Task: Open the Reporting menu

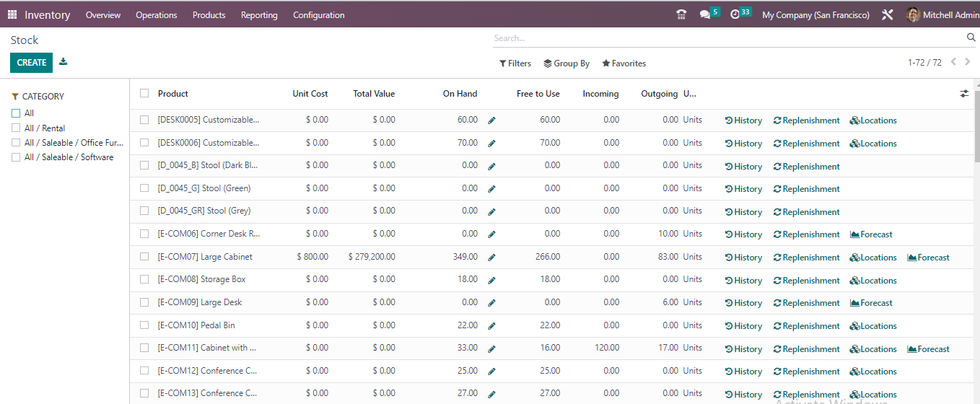Action: pyautogui.click(x=259, y=14)
